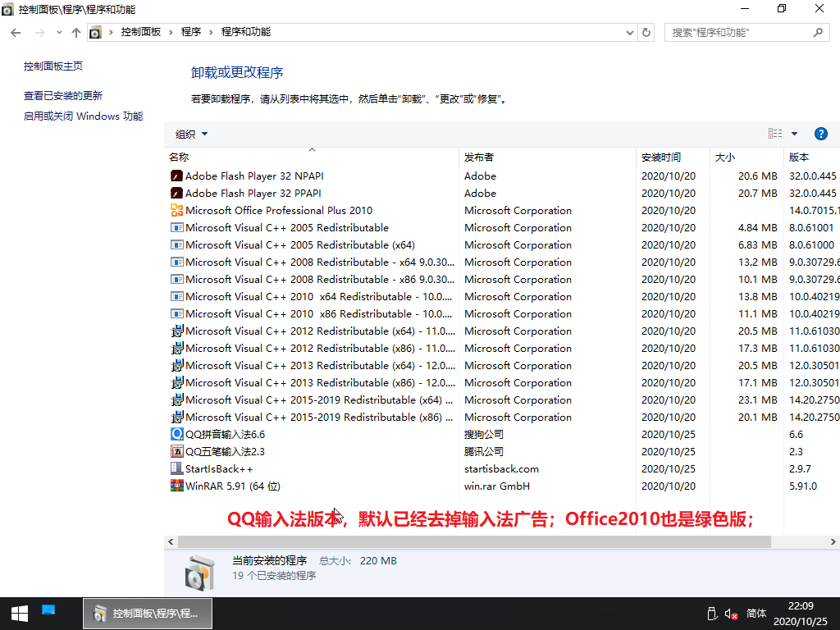Click the Adobe Flash Player 32 PPAPI icon

(176, 193)
